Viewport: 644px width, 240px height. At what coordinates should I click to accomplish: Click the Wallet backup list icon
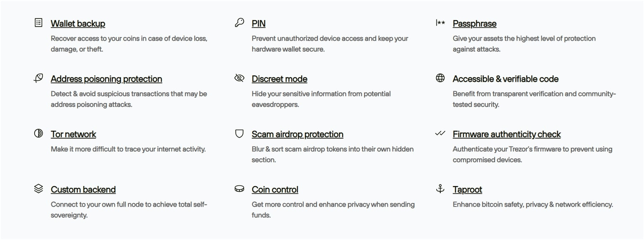coord(38,23)
